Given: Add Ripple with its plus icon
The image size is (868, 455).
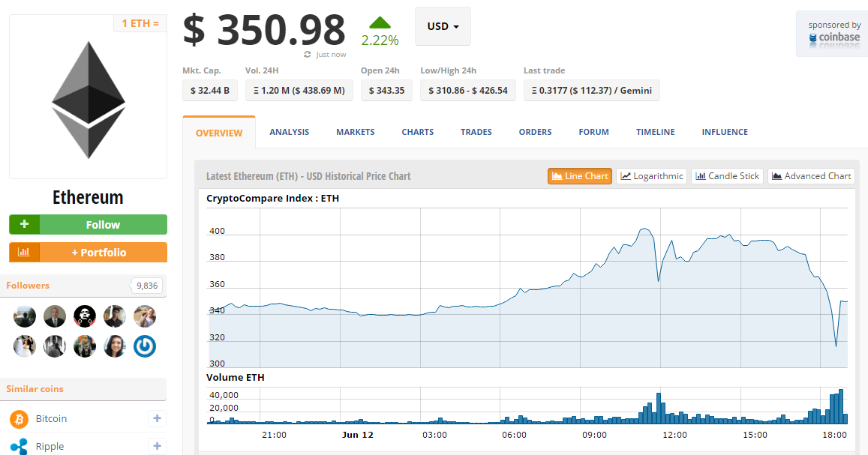Looking at the screenshot, I should pyautogui.click(x=158, y=445).
